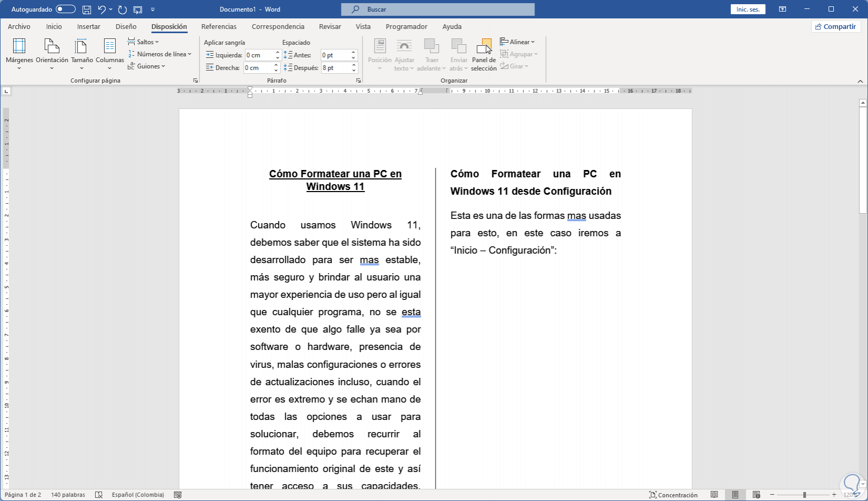Click the zoom in plus button
Screen dimensions: 868x501
point(834,495)
